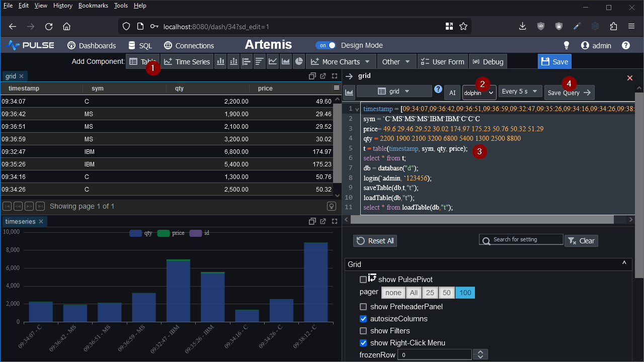Open the Every 5 s refresh dropdown
644x362 pixels.
pos(520,91)
